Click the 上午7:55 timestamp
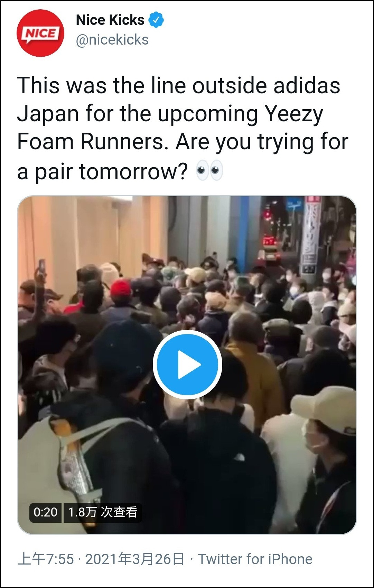This screenshot has height=588, width=374. pos(46,559)
